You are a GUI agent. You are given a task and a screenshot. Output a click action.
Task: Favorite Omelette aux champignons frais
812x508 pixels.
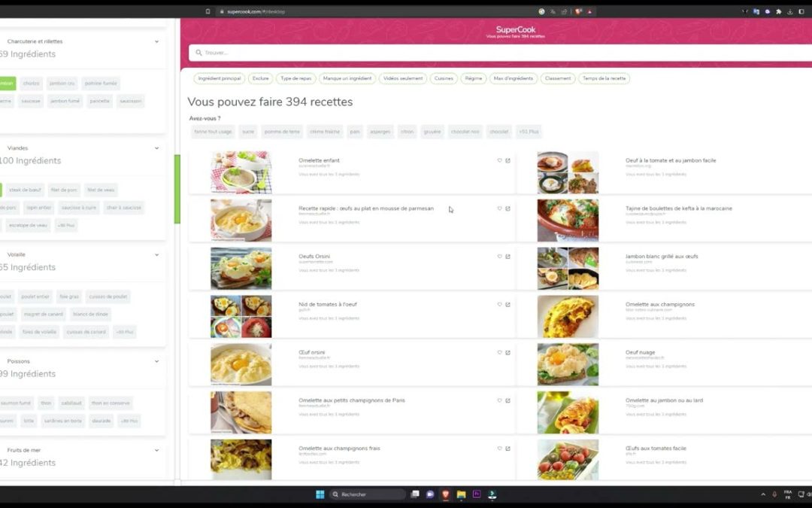point(500,449)
